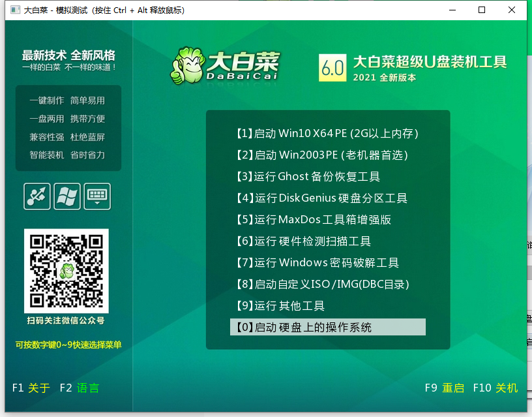Choose item 4 运行 DiskGenius 硬盘分区工具
The height and width of the screenshot is (417, 532).
(x=321, y=198)
